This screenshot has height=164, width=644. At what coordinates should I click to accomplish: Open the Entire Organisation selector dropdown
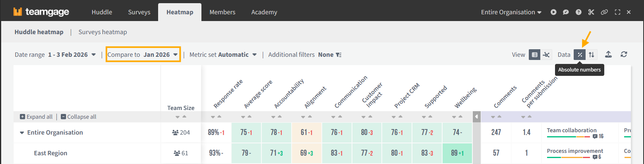511,12
